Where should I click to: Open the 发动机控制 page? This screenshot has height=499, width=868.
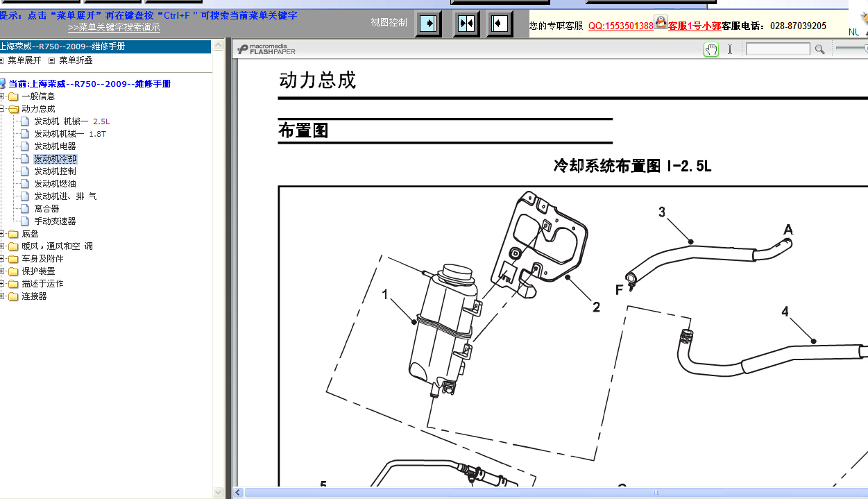[x=55, y=171]
